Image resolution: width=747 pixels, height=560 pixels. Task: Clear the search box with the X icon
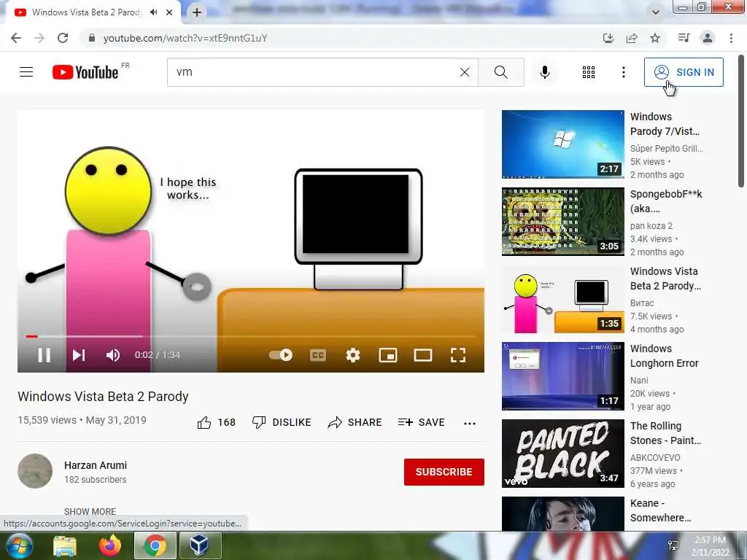tap(465, 72)
